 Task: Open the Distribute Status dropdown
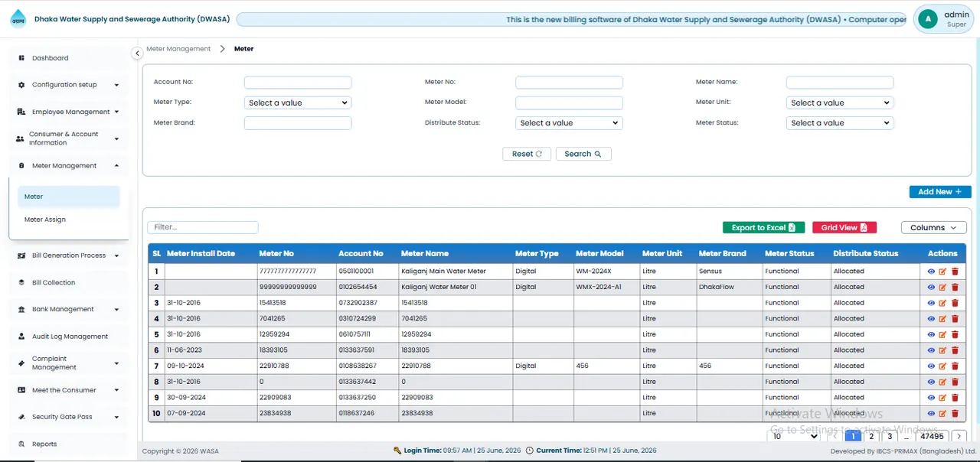tap(568, 122)
